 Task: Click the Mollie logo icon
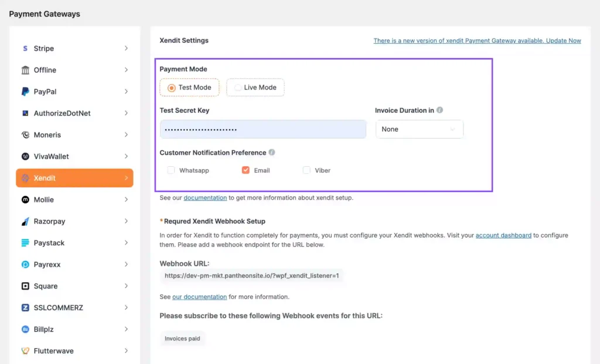(x=25, y=200)
